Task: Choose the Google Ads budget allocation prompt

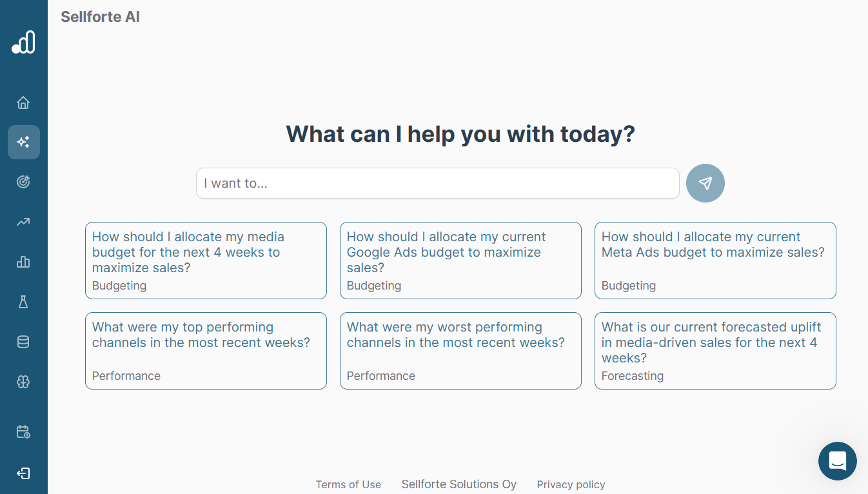Action: click(460, 260)
